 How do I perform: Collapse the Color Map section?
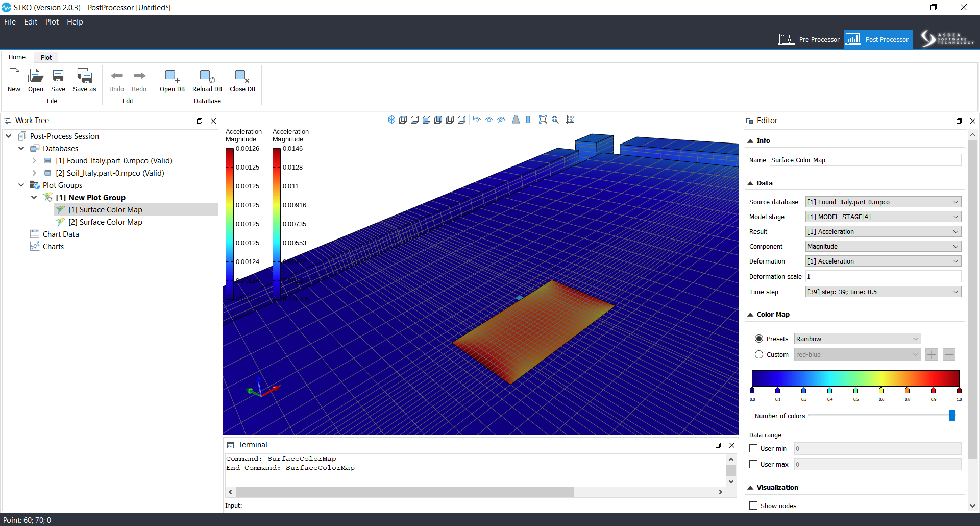click(x=750, y=315)
